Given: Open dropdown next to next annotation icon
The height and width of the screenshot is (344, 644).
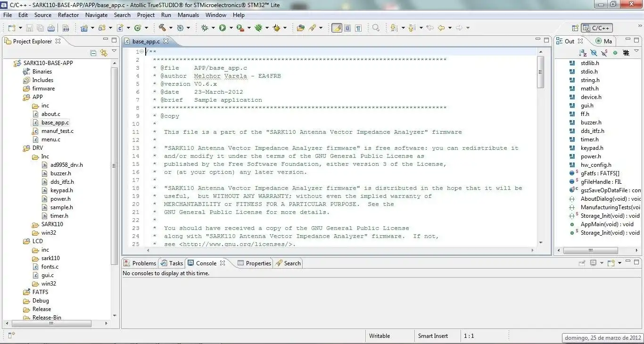Looking at the screenshot, I should [x=403, y=28].
